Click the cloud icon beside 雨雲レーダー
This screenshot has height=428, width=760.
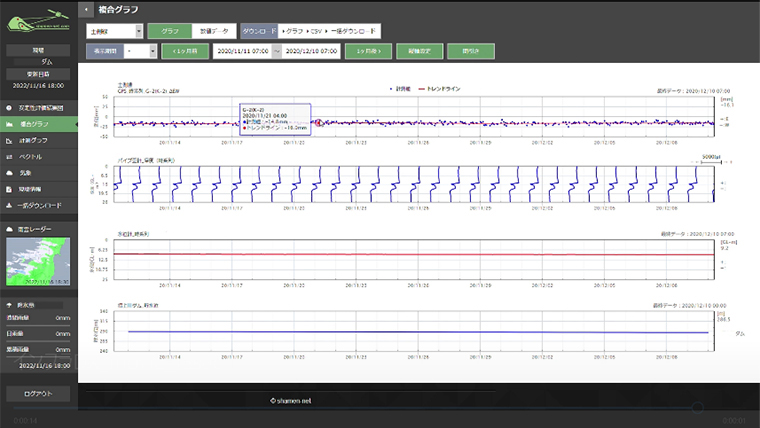pos(9,229)
